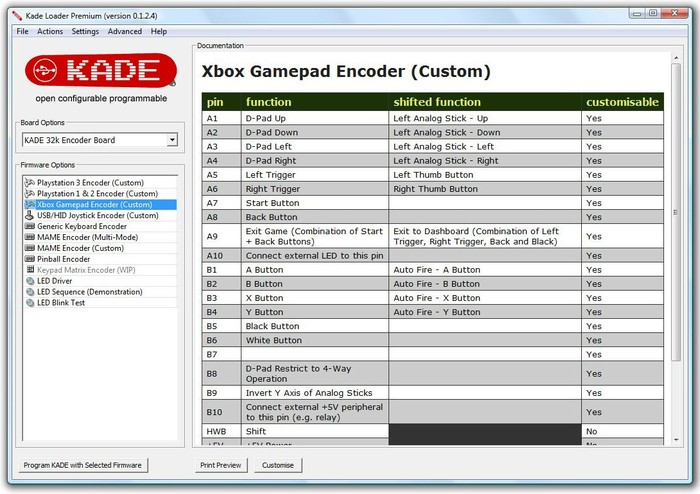The width and height of the screenshot is (700, 494).
Task: Click the LED Driver icon
Action: [x=30, y=281]
